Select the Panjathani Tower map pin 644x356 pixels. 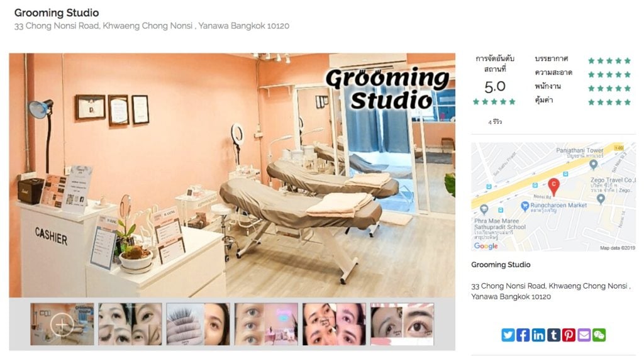[x=593, y=165]
